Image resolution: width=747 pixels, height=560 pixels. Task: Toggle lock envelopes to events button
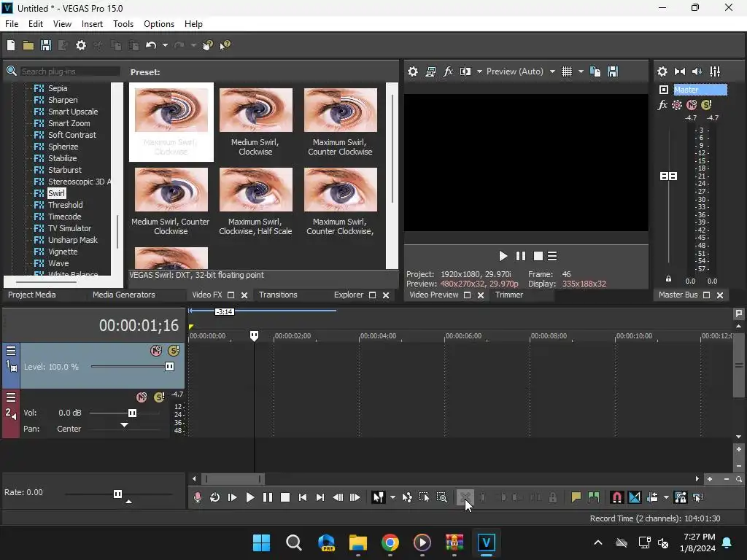coord(681,497)
